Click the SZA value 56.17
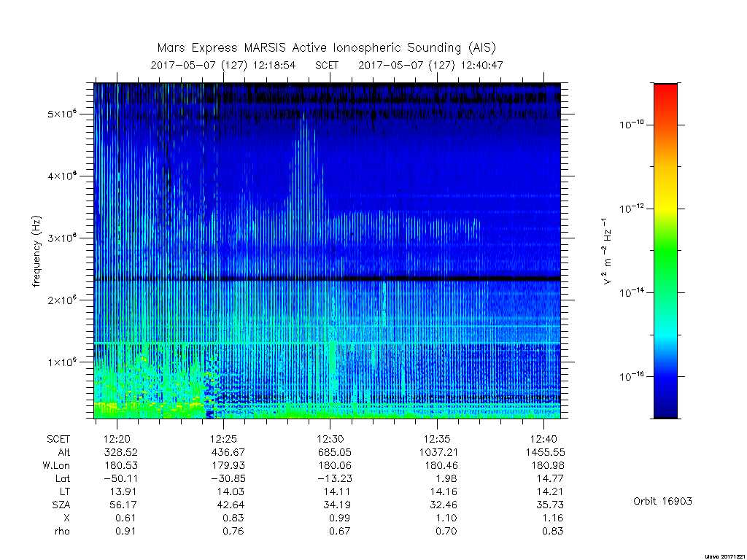 coord(123,505)
